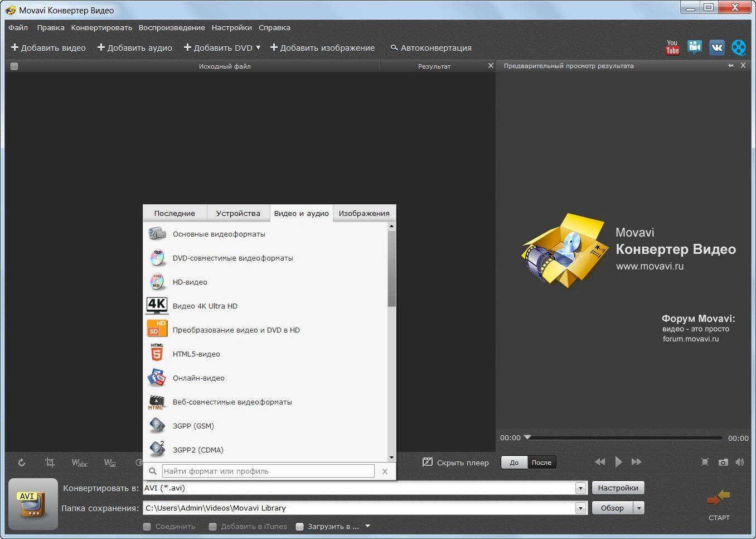
Task: Open the Файл menu
Action: click(x=18, y=27)
